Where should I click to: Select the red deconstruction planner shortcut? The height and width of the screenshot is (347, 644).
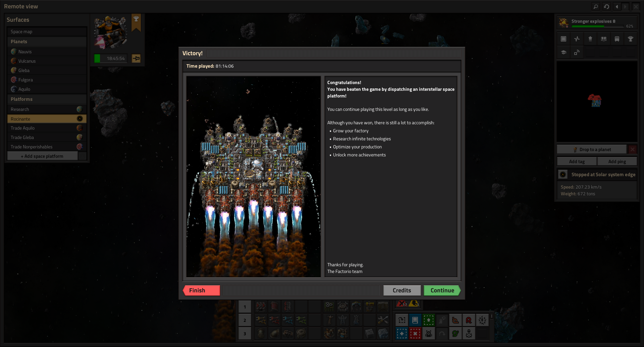415,334
